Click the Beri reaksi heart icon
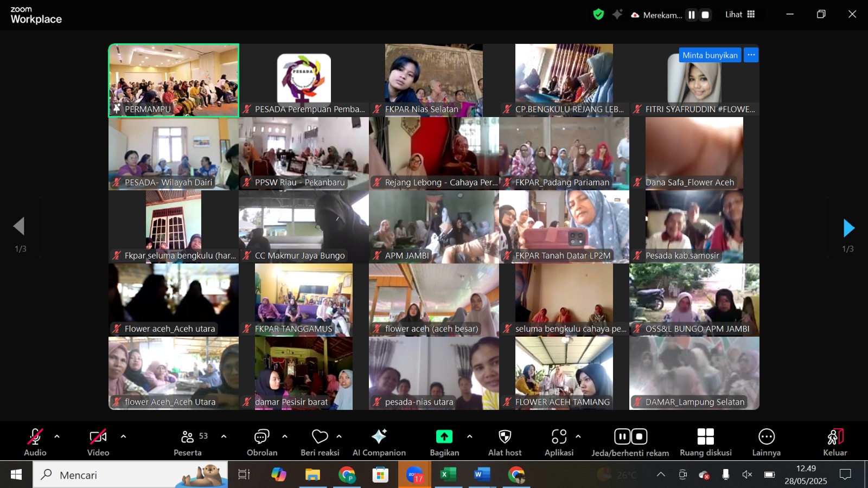This screenshot has height=488, width=868. coord(320,442)
